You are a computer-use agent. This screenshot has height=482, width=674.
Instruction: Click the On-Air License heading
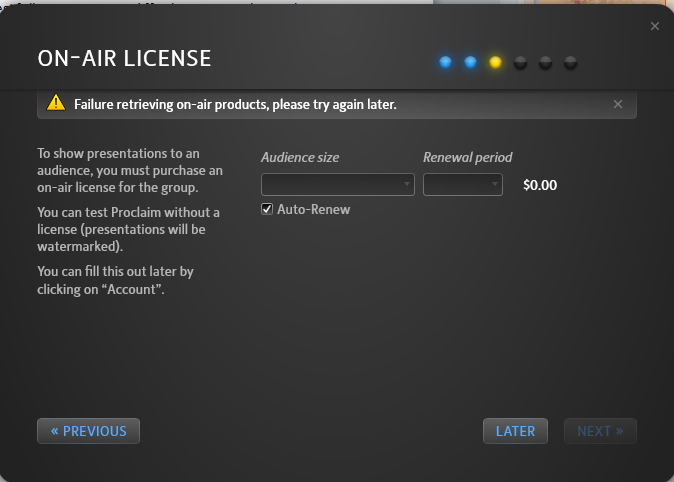(x=124, y=58)
